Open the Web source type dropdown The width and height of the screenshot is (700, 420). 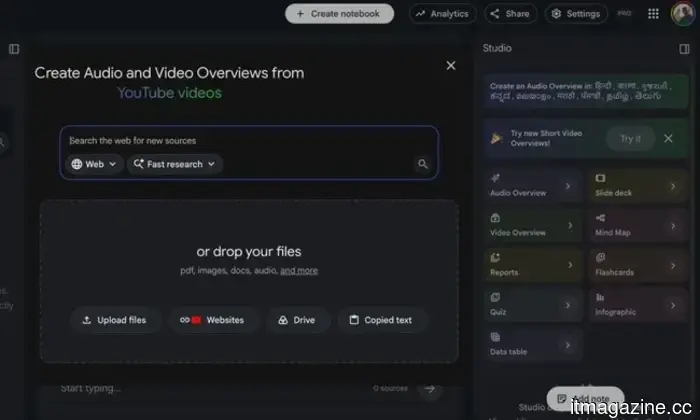(x=94, y=164)
